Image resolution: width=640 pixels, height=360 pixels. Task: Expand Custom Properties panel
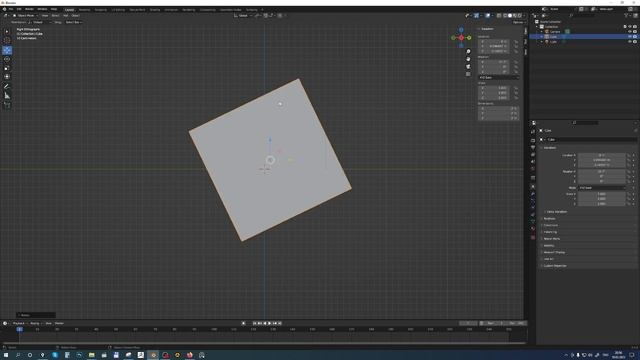(554, 266)
